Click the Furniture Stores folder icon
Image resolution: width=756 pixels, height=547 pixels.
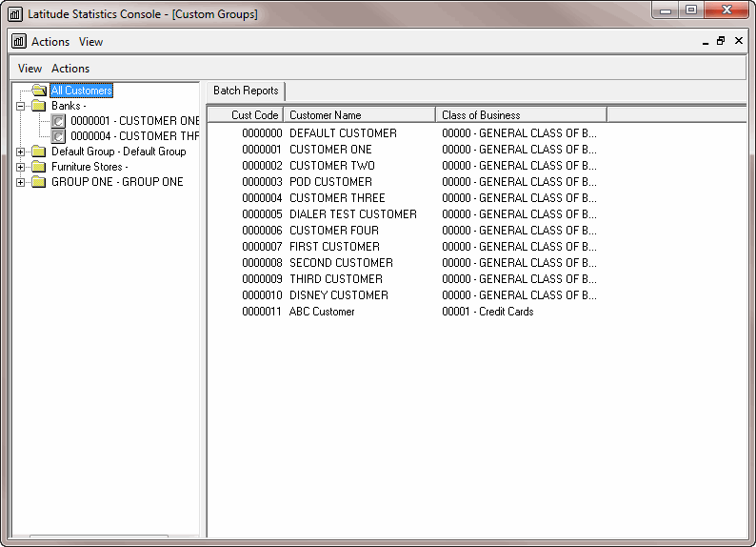(39, 167)
